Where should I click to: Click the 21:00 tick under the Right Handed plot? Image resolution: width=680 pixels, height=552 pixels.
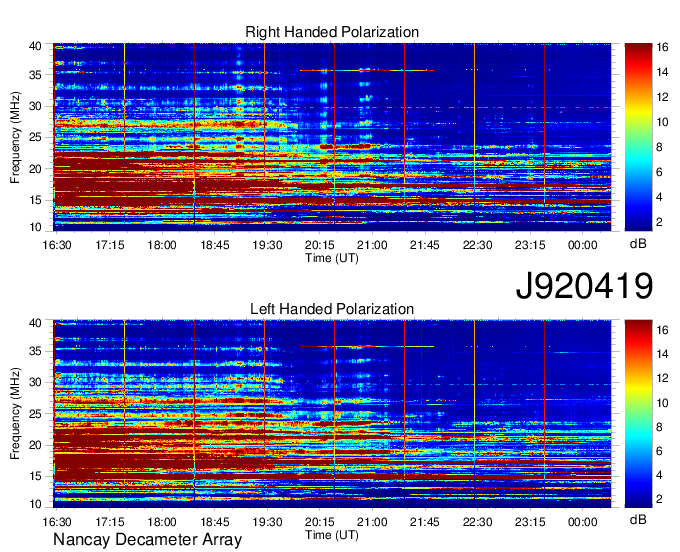pyautogui.click(x=372, y=245)
